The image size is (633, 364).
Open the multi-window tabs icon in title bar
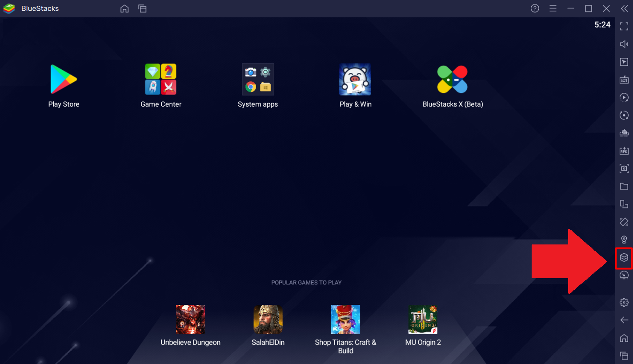tap(142, 8)
